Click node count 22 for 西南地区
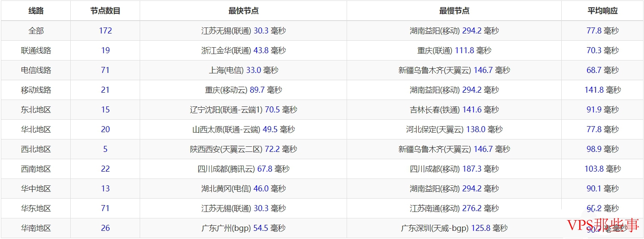 click(x=105, y=169)
